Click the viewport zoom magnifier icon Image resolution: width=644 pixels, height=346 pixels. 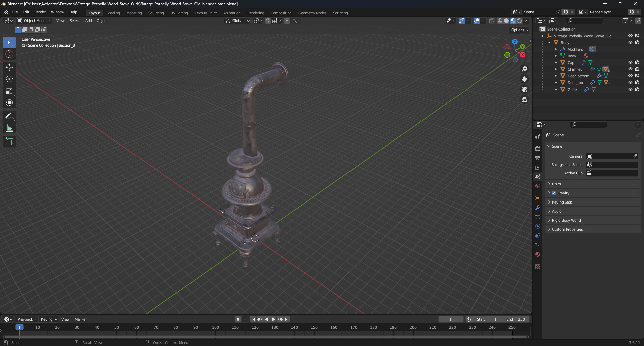[524, 69]
